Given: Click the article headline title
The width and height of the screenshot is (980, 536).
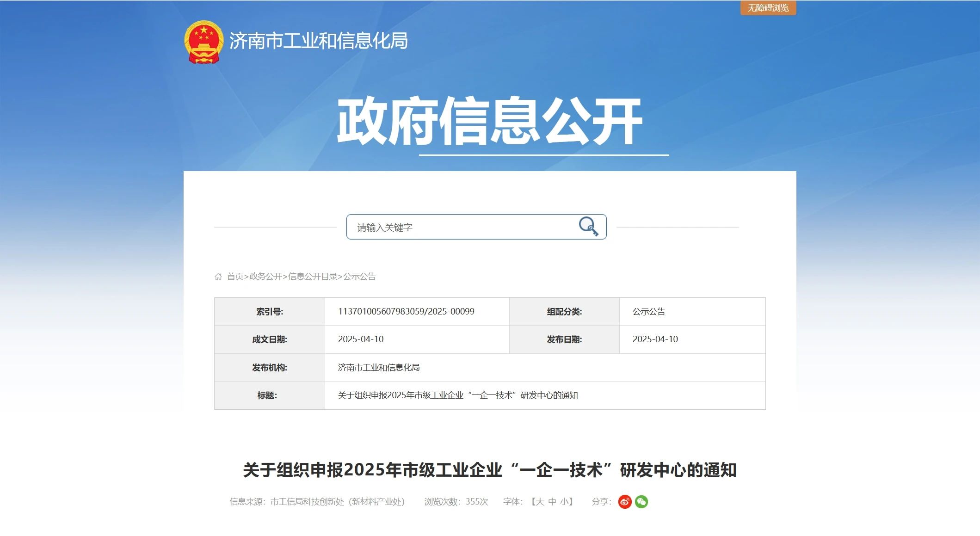Looking at the screenshot, I should tap(489, 470).
